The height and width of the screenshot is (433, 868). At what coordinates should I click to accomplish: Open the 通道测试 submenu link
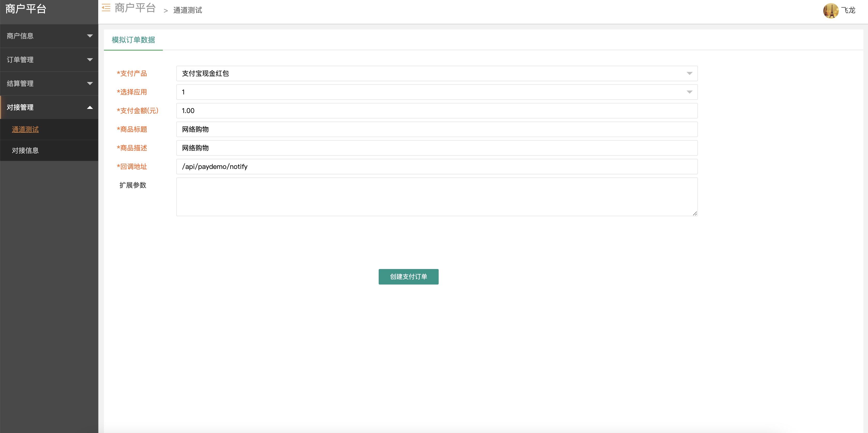click(25, 130)
